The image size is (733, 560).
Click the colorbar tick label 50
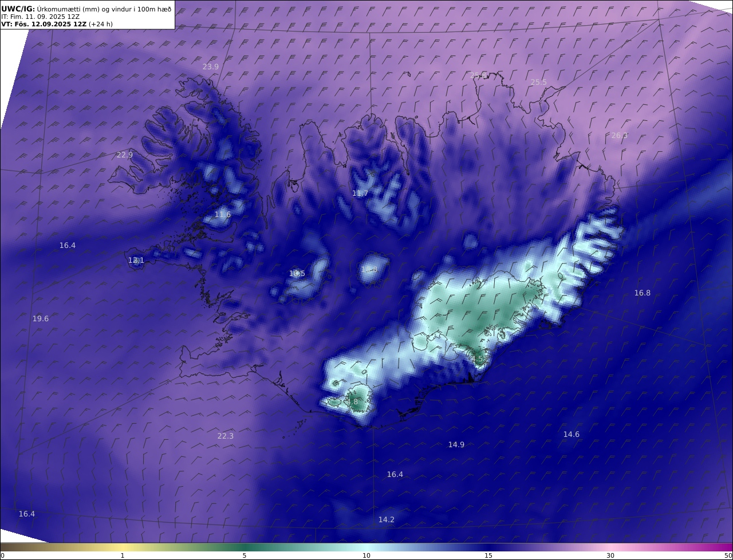click(728, 555)
